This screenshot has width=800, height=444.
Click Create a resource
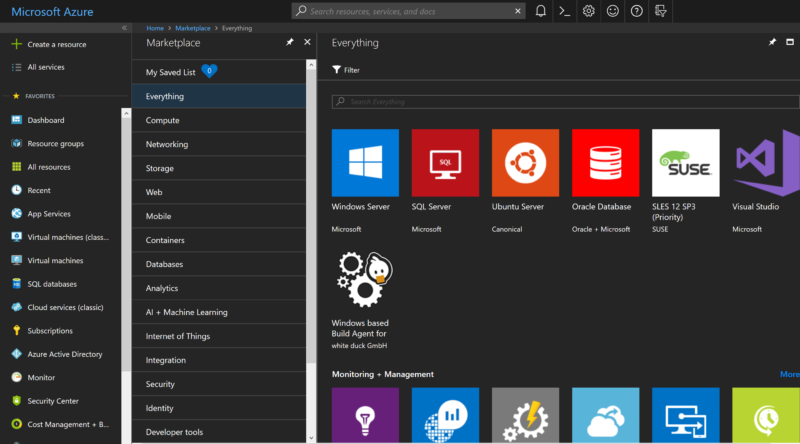(x=56, y=45)
